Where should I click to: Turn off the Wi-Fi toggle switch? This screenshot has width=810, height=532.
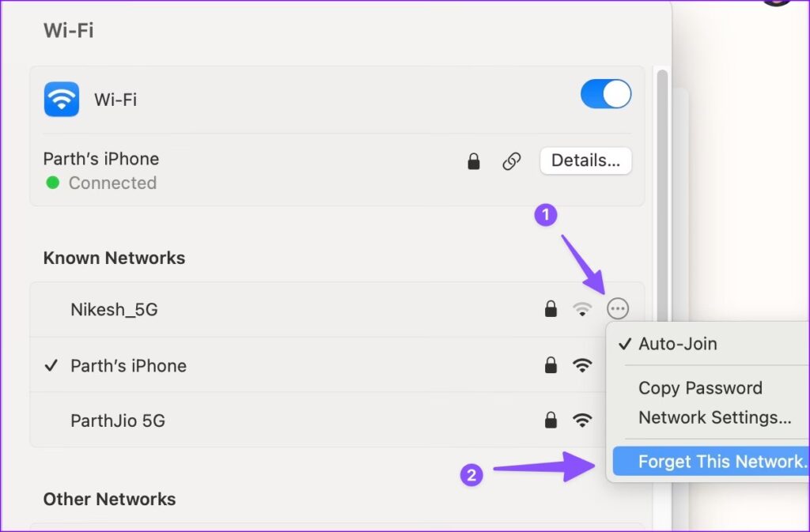(606, 94)
